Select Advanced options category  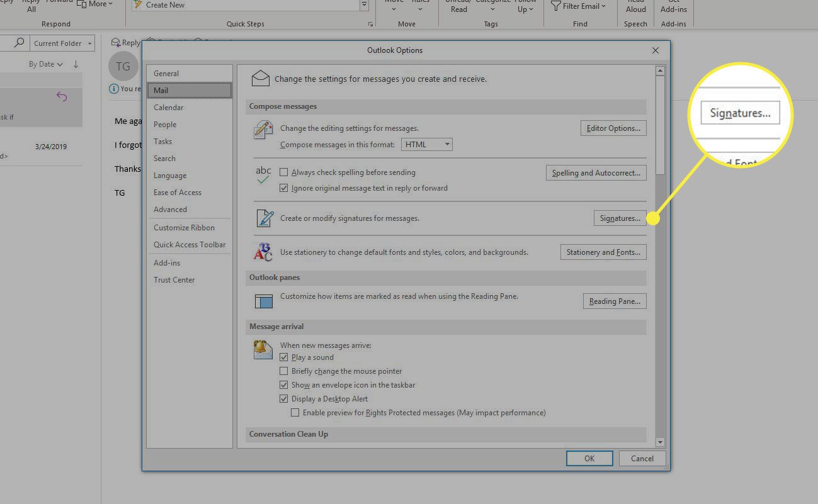click(190, 210)
